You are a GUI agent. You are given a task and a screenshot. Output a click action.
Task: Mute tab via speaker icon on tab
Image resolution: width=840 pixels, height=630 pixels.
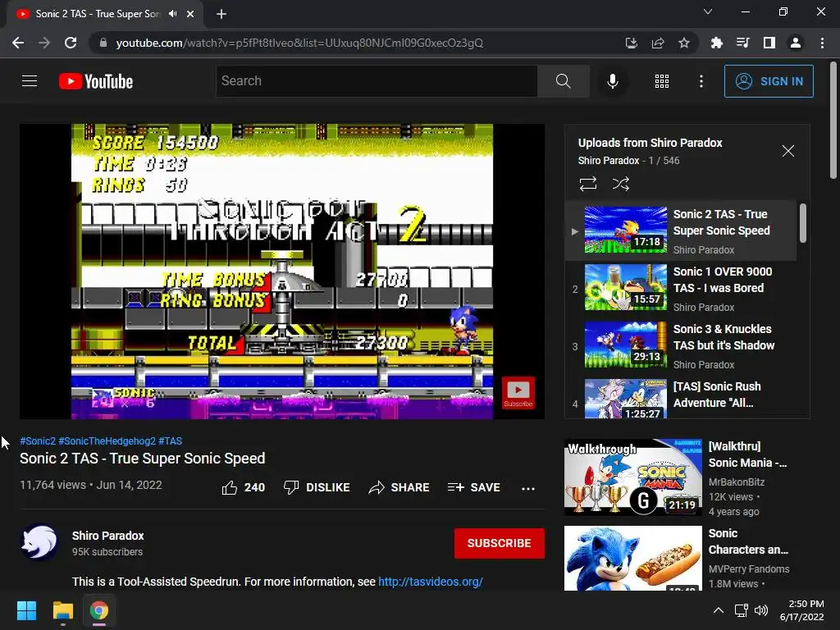tap(172, 14)
